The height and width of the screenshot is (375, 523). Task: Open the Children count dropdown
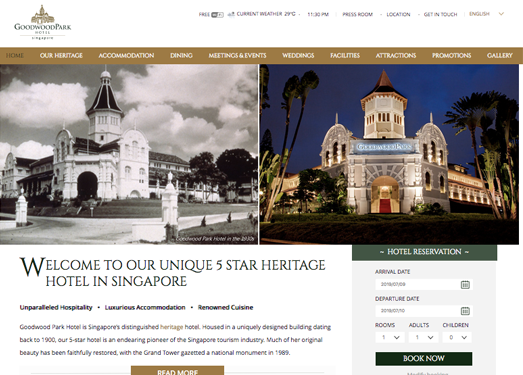457,337
